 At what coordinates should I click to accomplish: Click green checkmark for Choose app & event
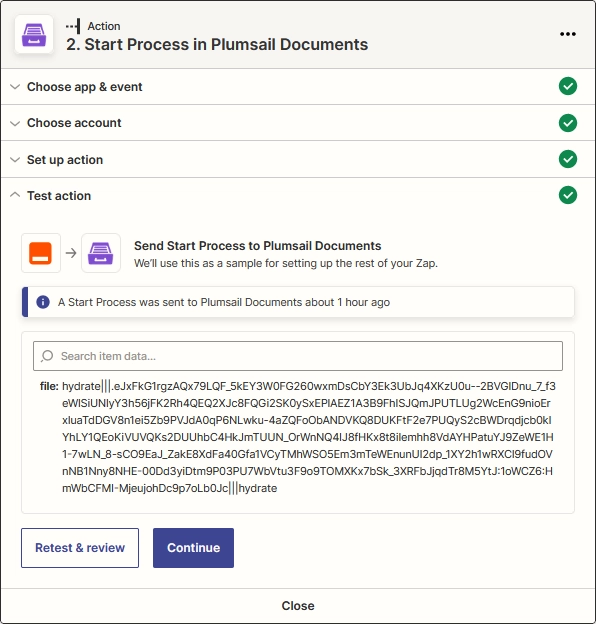(568, 86)
